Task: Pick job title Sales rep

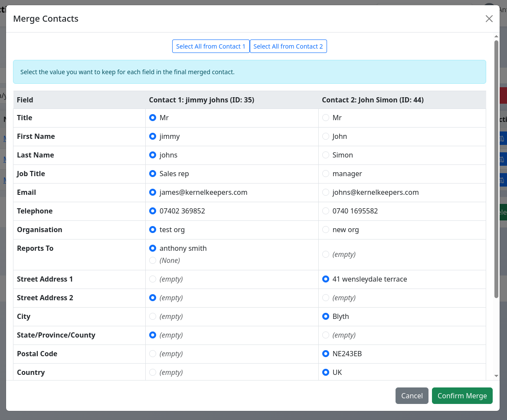Action: [x=153, y=174]
